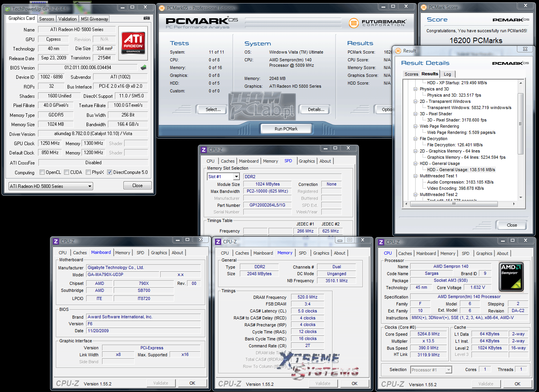Open SPD tab in CPU-Z DDR2 memory window
The width and height of the screenshot is (539, 392).
(x=303, y=253)
